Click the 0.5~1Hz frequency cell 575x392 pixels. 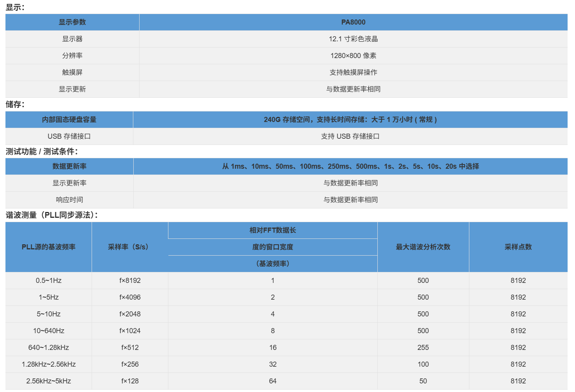(48, 281)
